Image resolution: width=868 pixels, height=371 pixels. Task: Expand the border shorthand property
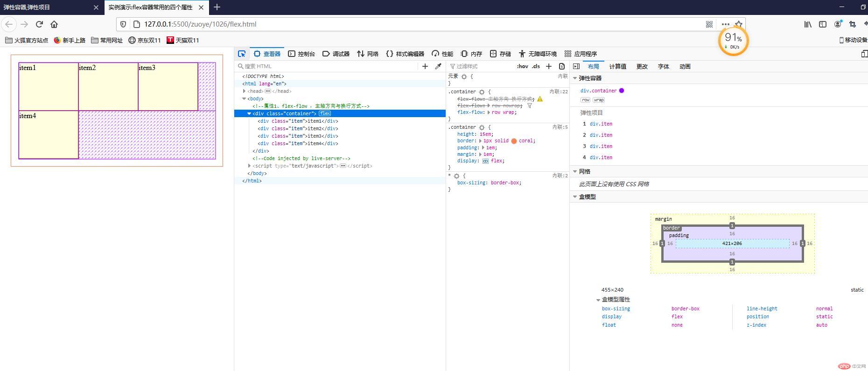point(480,140)
